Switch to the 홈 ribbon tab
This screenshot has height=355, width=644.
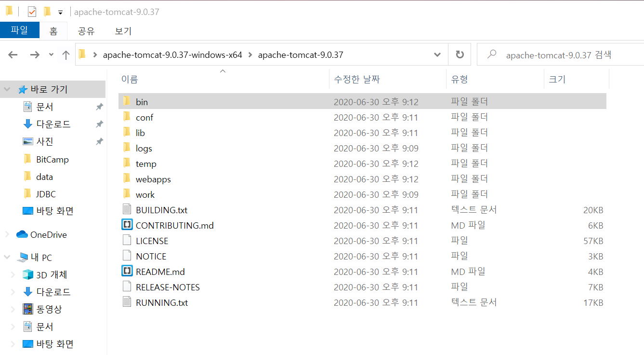(53, 31)
